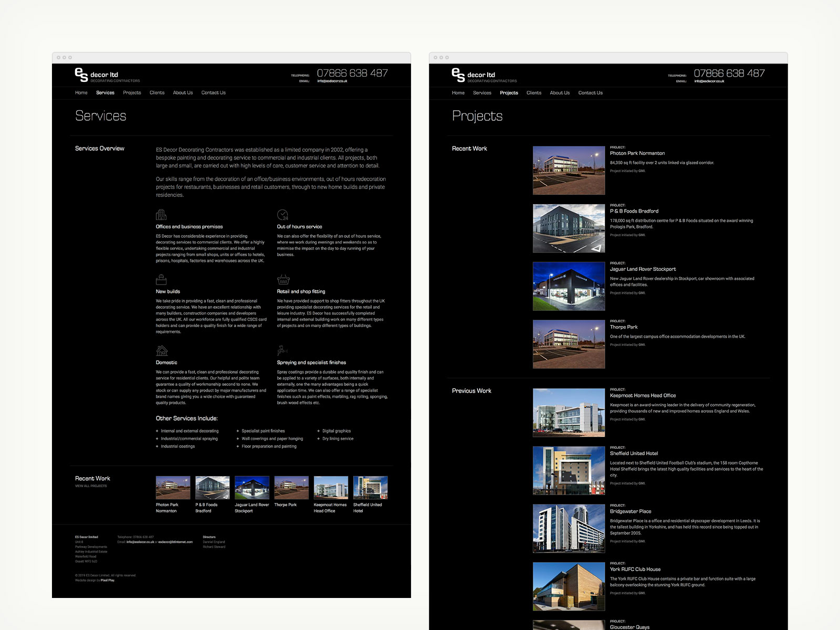Go to Home in the Projects window navigation
The height and width of the screenshot is (630, 840).
(x=458, y=93)
